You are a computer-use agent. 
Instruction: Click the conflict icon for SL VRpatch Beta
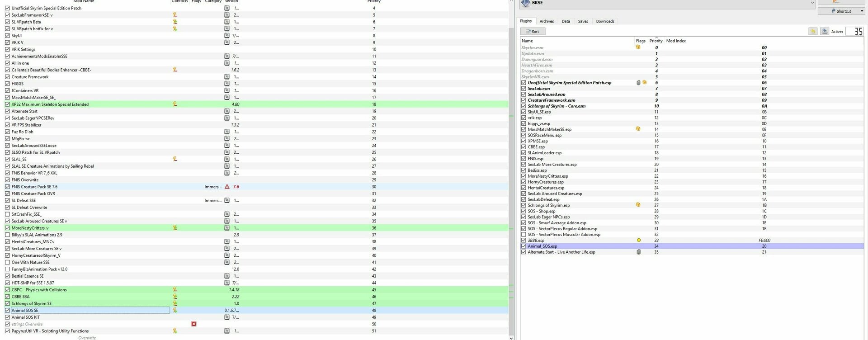[x=175, y=22]
